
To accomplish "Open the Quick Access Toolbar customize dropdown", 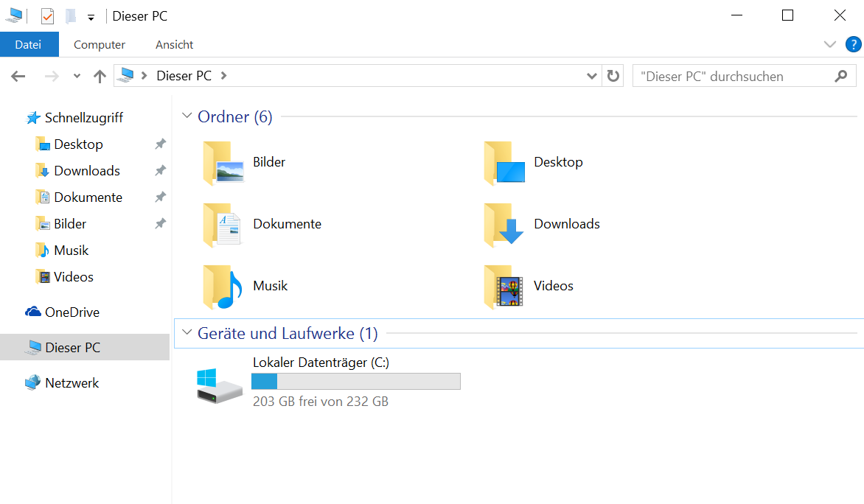I will (x=91, y=18).
